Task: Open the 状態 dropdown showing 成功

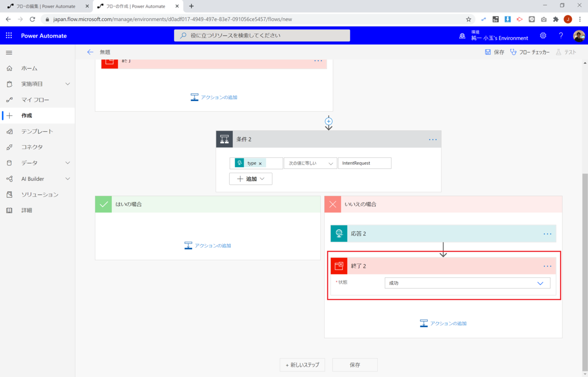Action: tap(467, 283)
